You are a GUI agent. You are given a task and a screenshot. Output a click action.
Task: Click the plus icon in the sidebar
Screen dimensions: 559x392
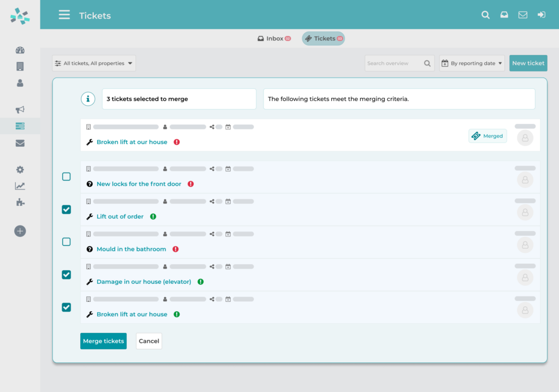(x=20, y=230)
